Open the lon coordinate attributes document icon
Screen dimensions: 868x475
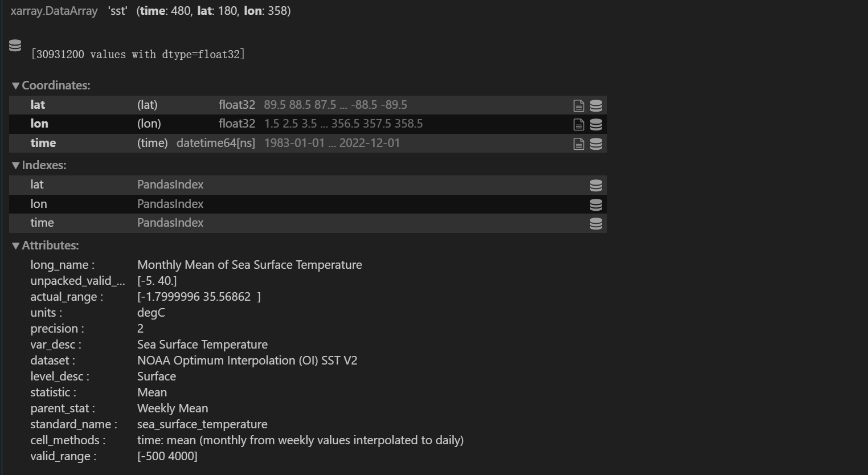578,124
